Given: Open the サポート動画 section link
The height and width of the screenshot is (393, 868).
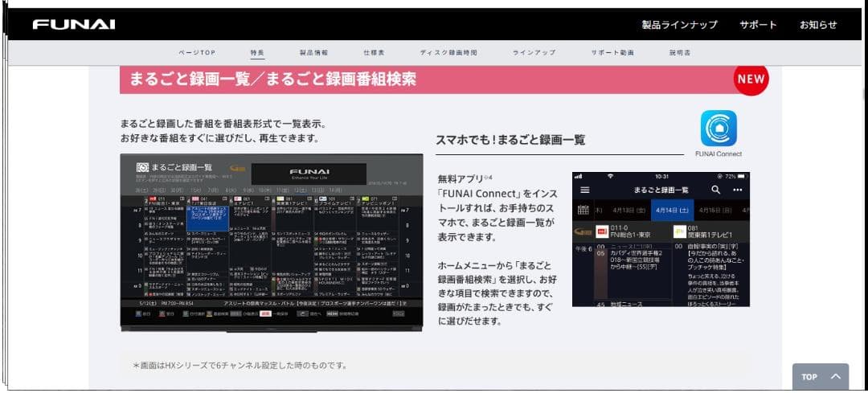Looking at the screenshot, I should (x=612, y=52).
